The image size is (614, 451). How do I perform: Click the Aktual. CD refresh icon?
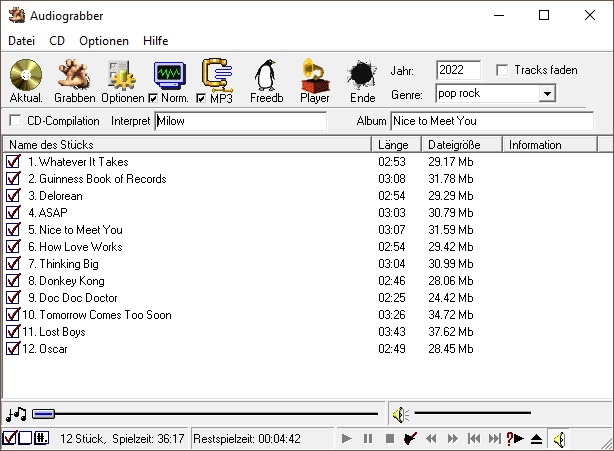tap(25, 75)
